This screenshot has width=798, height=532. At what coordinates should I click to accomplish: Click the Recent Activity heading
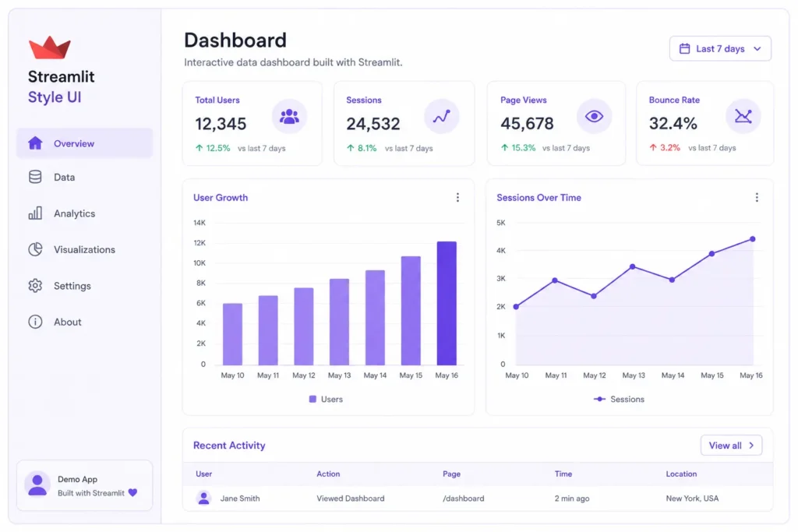point(229,445)
